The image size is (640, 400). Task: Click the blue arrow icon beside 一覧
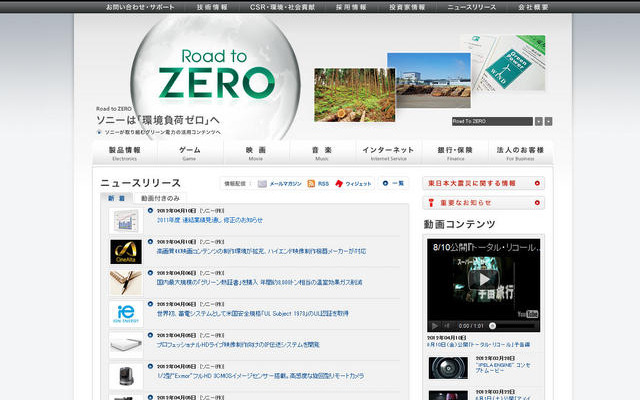(385, 183)
